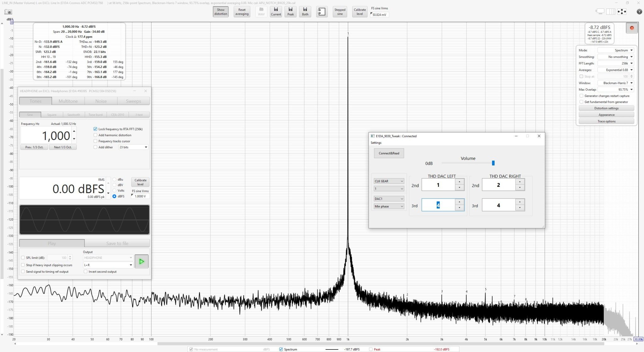
Task: Save the Current trace with floppy icon
Action: 276,12
